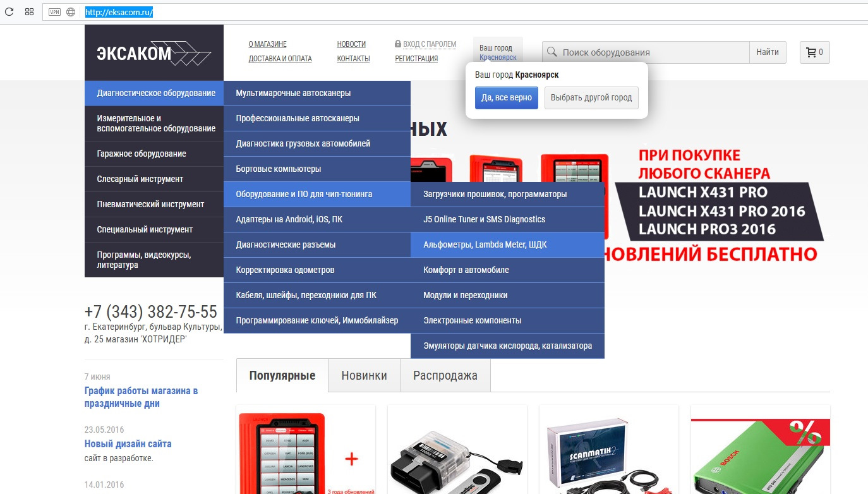Viewport: 868px width, 494px height.
Task: Open Бортовые компьютеры submenu item
Action: coord(317,169)
